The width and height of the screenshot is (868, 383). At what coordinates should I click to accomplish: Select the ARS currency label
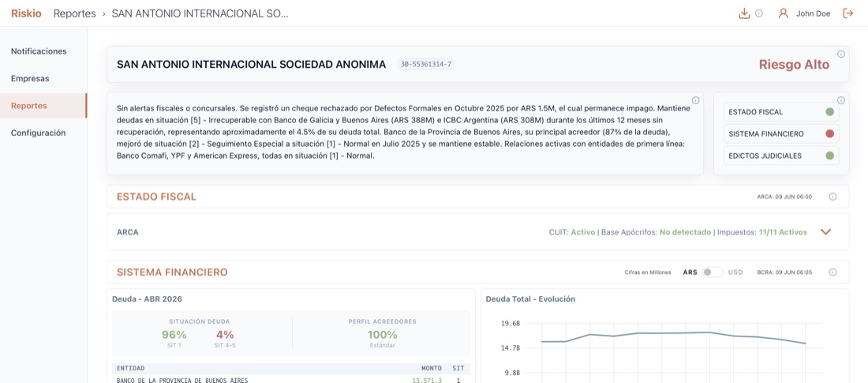[x=690, y=272]
